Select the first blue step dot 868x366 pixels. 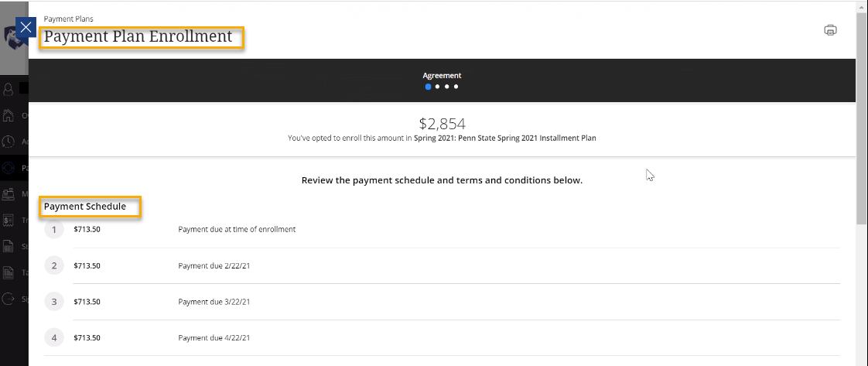pyautogui.click(x=429, y=87)
